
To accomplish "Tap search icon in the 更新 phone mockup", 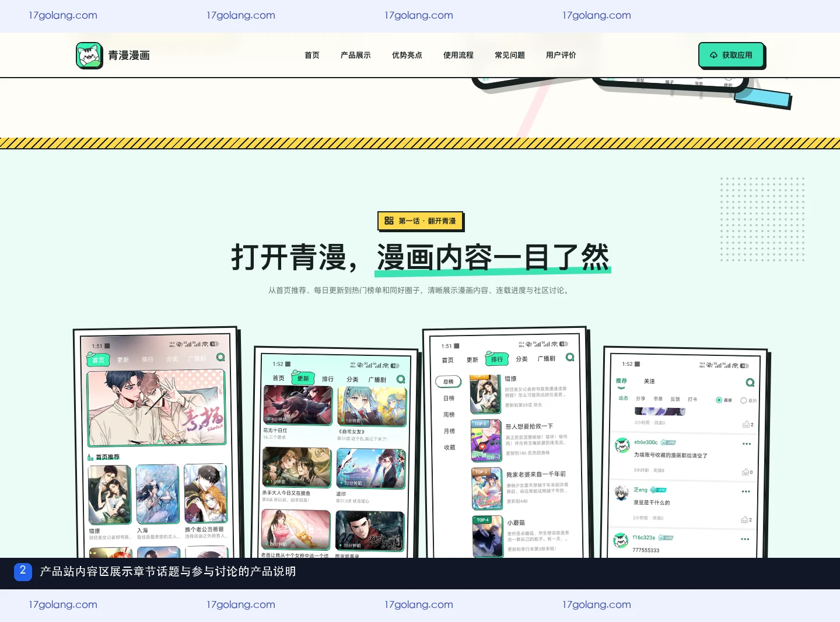I will (x=401, y=379).
